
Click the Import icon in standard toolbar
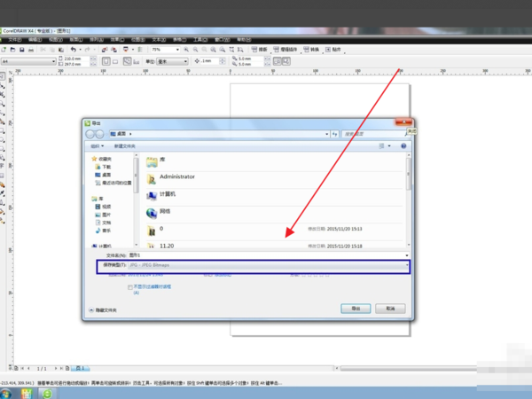[x=105, y=50]
